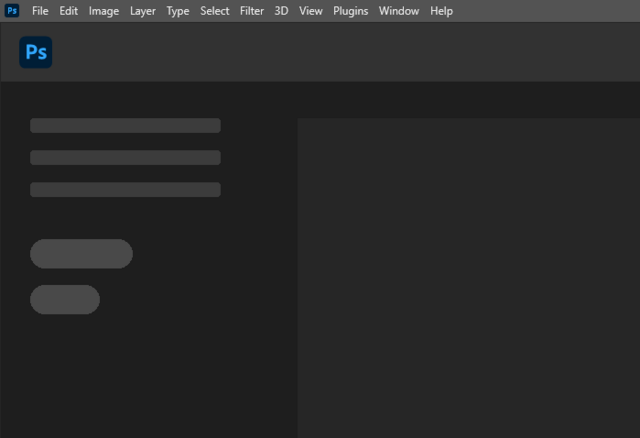Open the File menu
The width and height of the screenshot is (640, 438).
(40, 11)
